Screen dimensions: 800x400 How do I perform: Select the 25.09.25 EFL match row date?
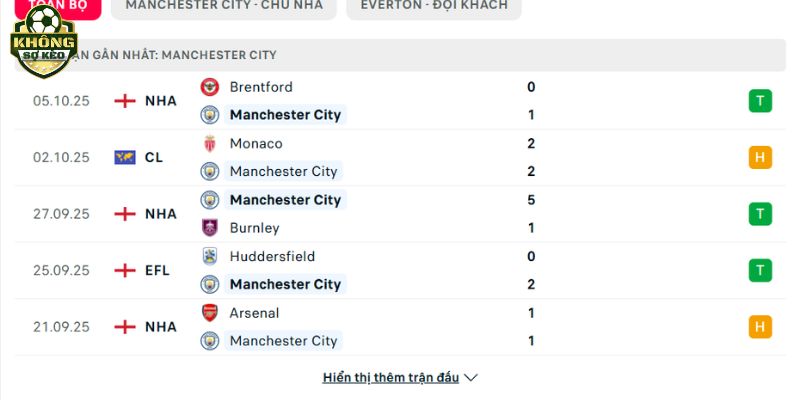coord(62,270)
